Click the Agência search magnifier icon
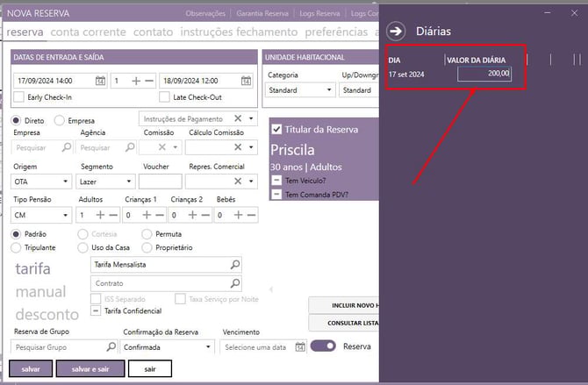The image size is (588, 385). click(129, 148)
